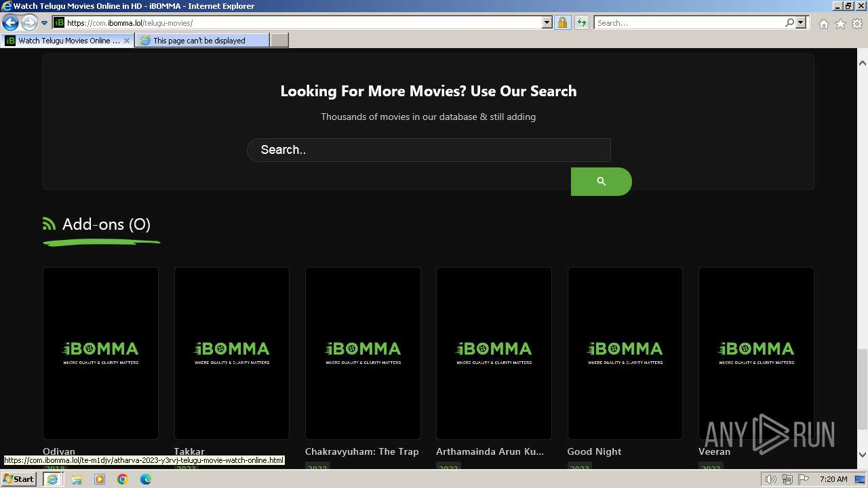Click the Arthamainda Arun Ku... title link

click(x=490, y=451)
